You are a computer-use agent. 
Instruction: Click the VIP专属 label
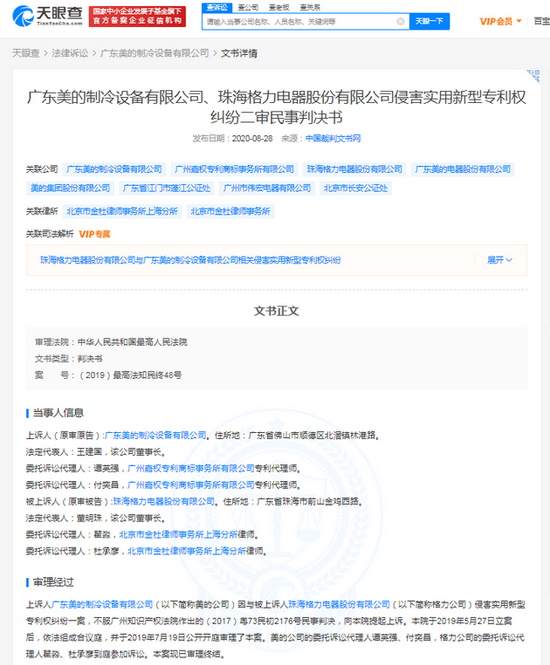click(x=94, y=234)
